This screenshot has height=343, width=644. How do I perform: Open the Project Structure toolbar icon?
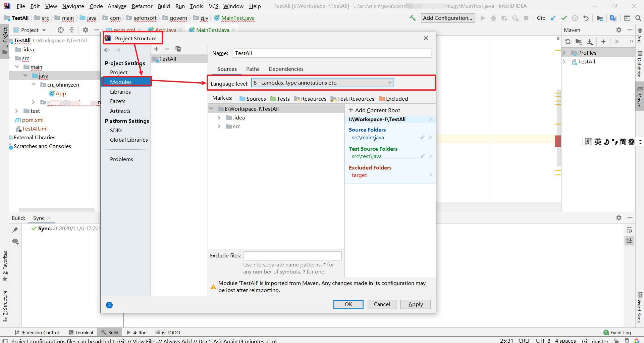coord(600,18)
